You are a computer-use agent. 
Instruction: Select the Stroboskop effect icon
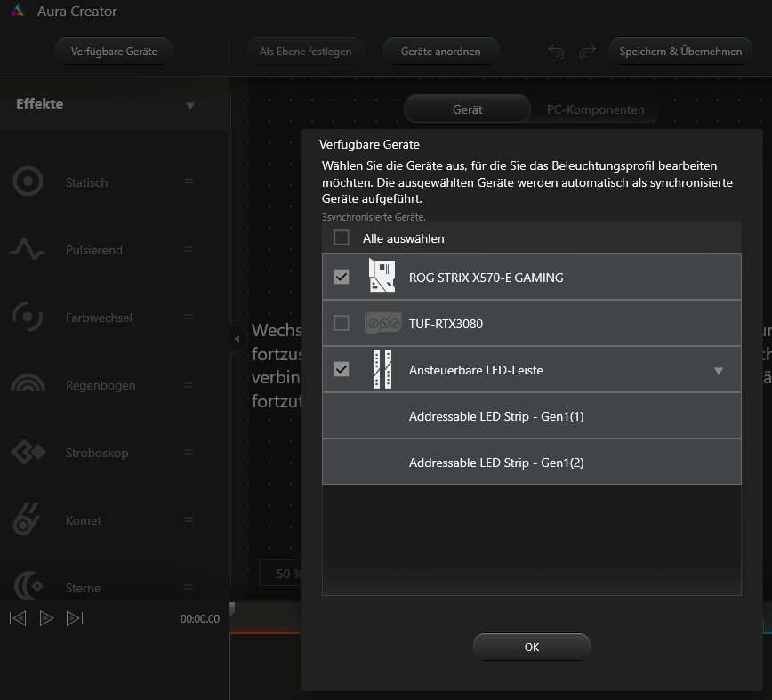28,452
